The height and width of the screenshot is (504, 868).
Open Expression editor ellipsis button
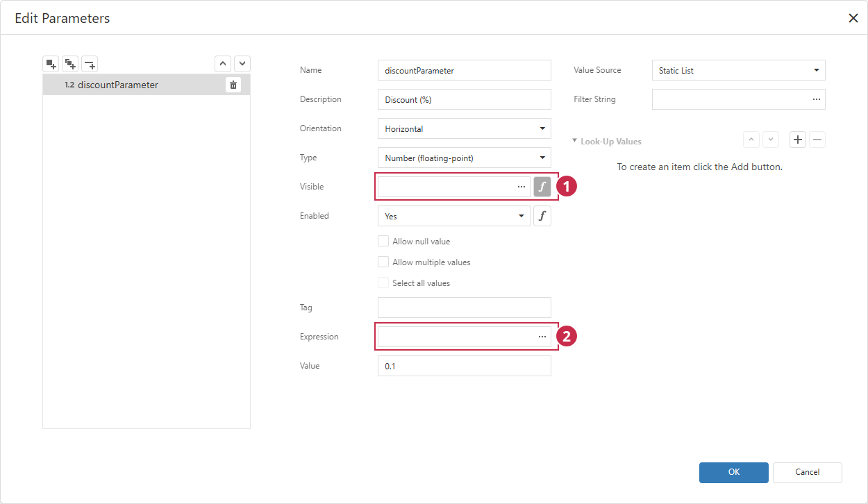(x=542, y=337)
